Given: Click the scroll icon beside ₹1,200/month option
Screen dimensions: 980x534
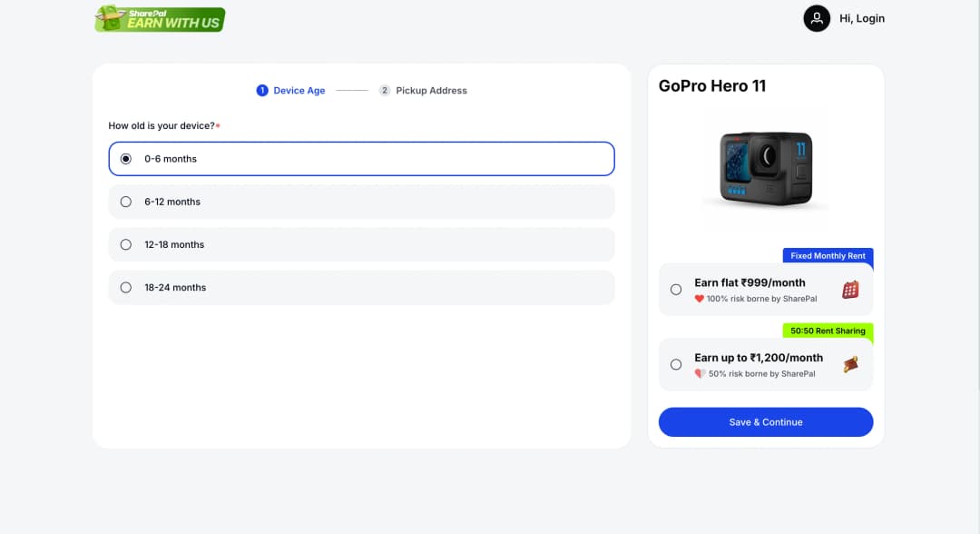Looking at the screenshot, I should click(x=851, y=364).
